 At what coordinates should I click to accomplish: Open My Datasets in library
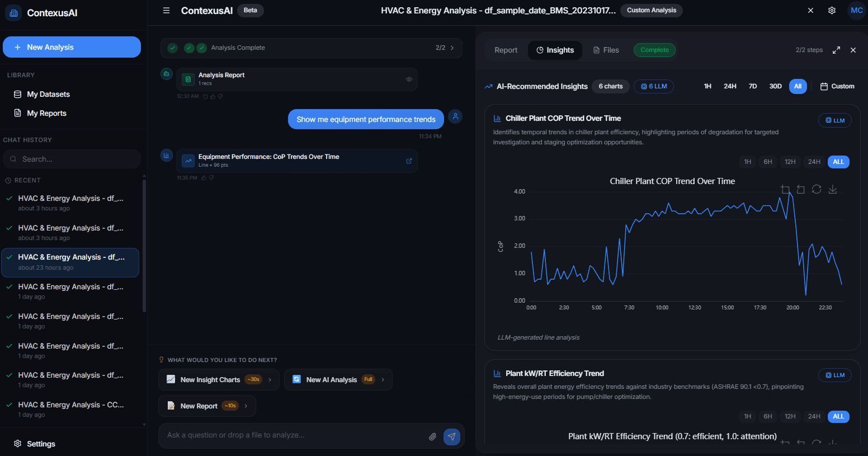coord(72,94)
